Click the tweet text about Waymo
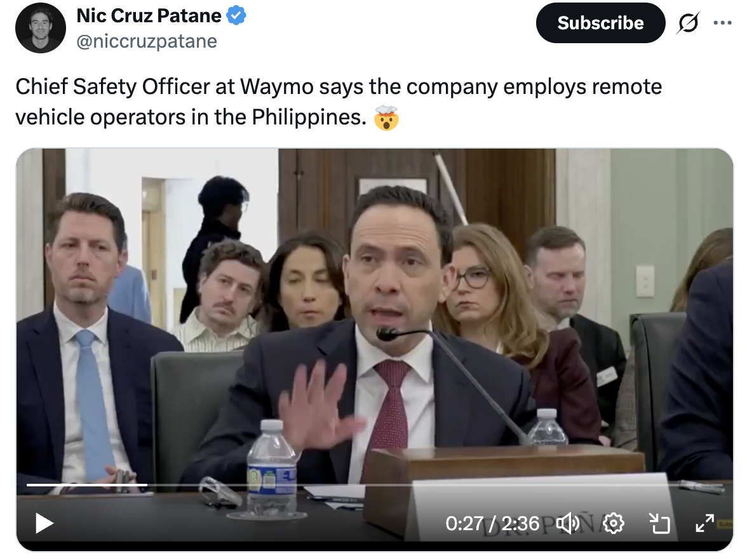747x560 pixels. [339, 102]
